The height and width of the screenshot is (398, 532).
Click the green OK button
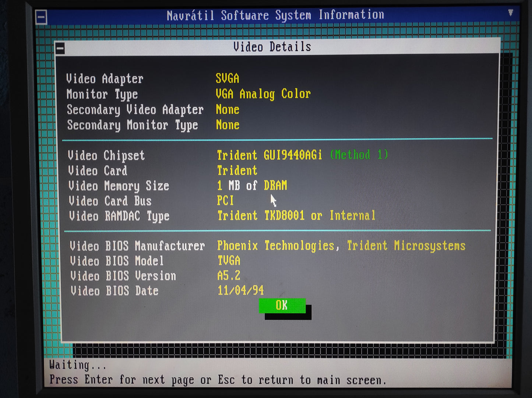point(282,306)
